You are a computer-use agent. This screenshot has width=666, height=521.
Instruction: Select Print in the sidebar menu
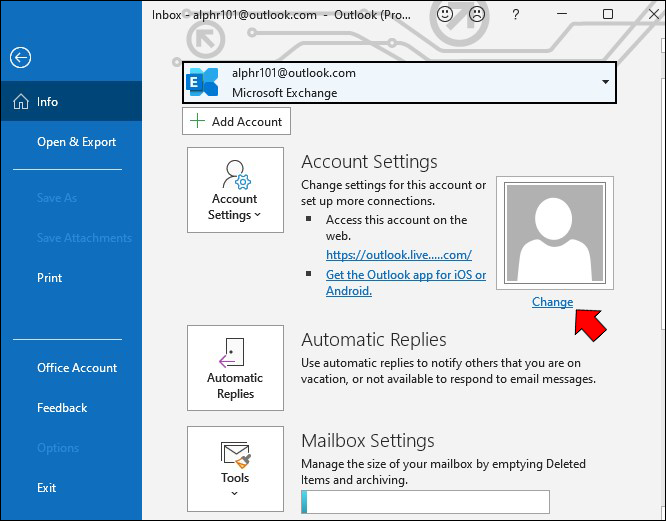[49, 278]
